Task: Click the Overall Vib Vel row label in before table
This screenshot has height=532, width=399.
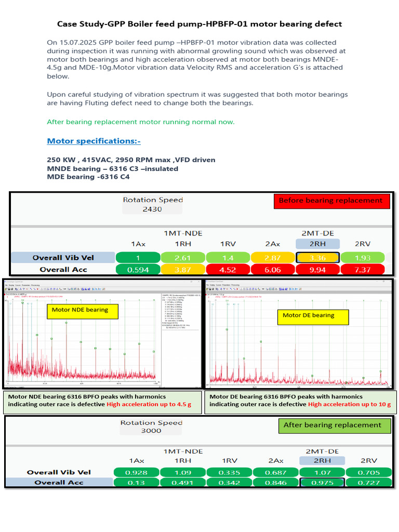Action: [63, 258]
